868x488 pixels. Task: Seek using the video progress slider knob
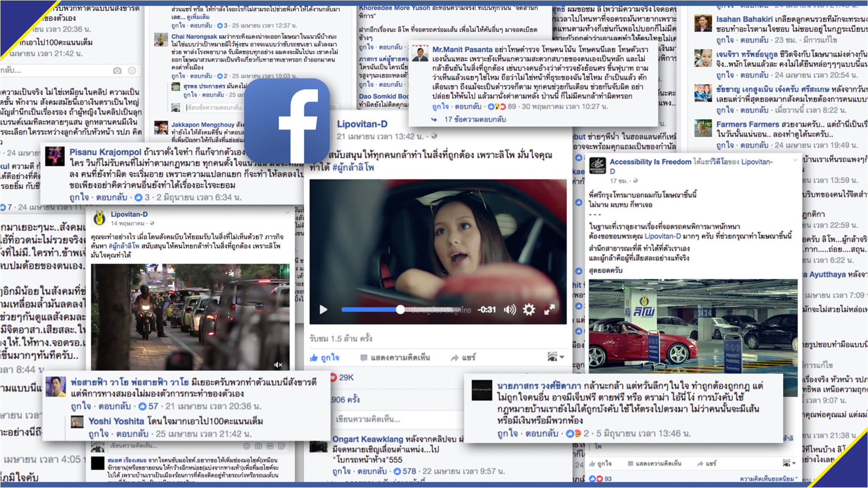(x=400, y=310)
